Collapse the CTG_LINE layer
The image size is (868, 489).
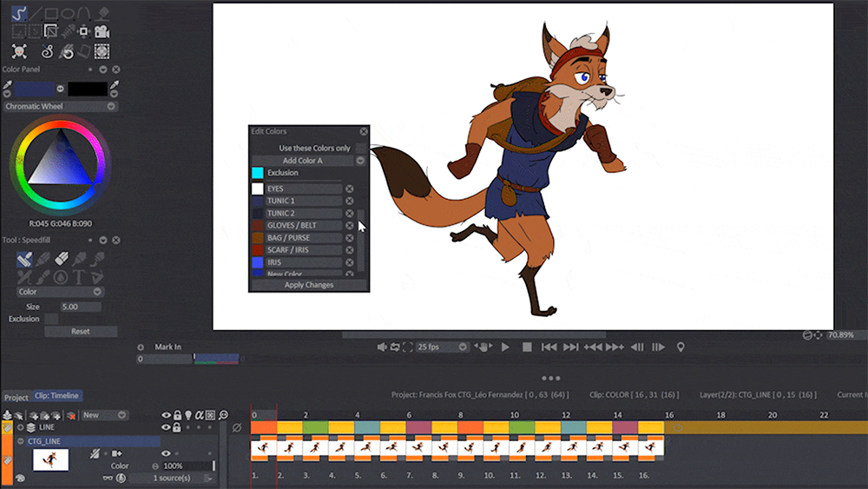(21, 441)
